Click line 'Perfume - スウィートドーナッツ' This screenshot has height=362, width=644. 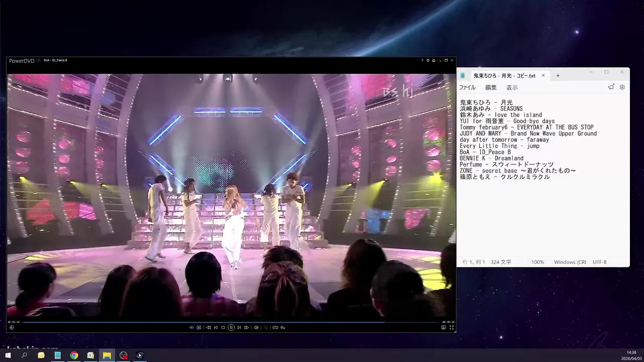pos(507,164)
